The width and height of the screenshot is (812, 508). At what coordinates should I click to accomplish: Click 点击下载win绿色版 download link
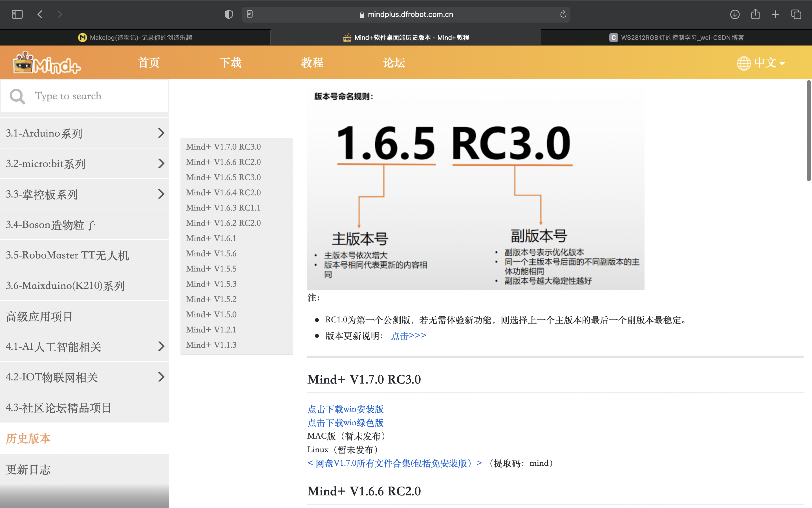pos(345,423)
